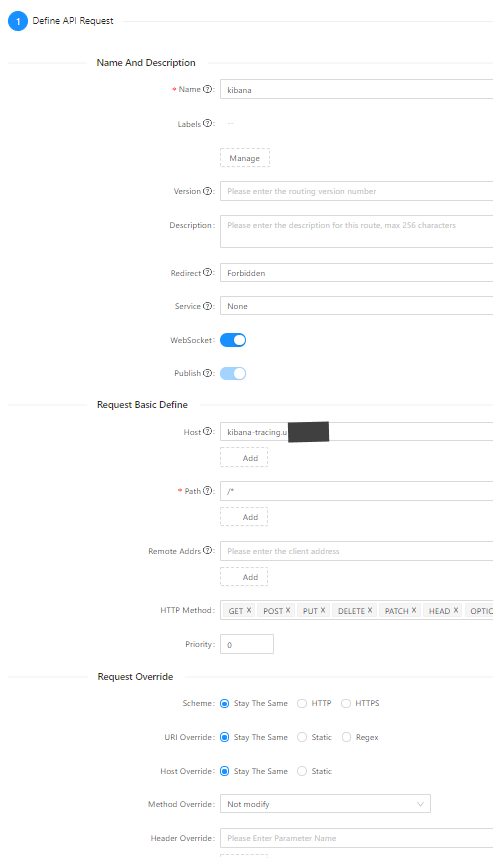
Task: Click the Name And Description section heading
Action: (x=146, y=62)
